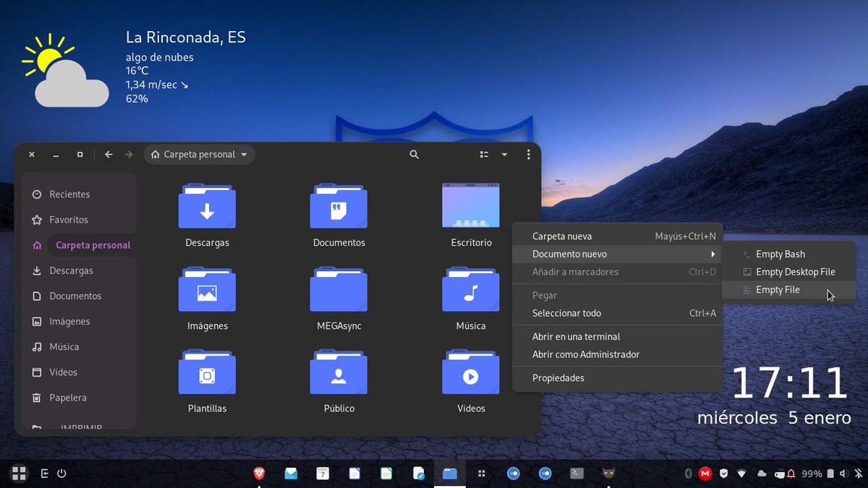The height and width of the screenshot is (488, 868).
Task: Click the Bluetooth icon in the tray
Action: 687,473
